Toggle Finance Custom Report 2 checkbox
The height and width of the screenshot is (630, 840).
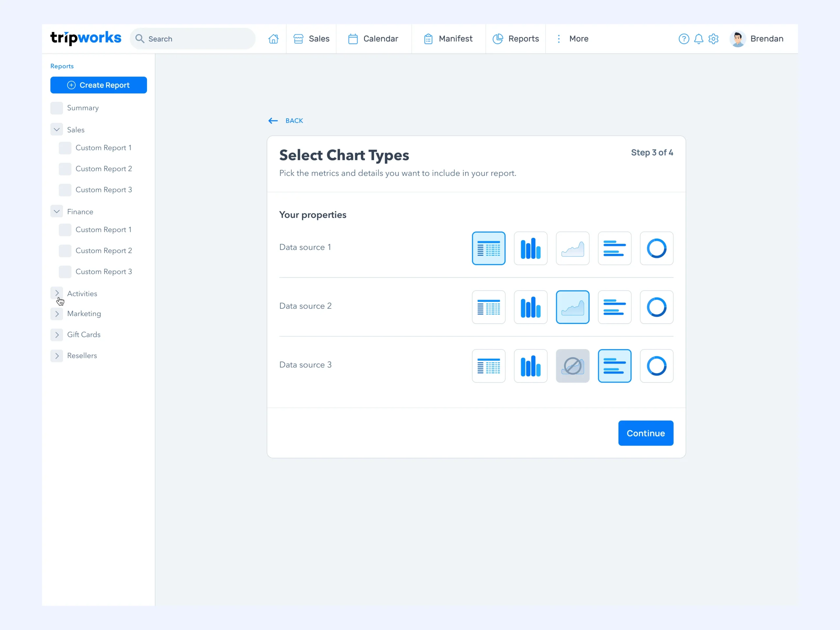(x=65, y=251)
